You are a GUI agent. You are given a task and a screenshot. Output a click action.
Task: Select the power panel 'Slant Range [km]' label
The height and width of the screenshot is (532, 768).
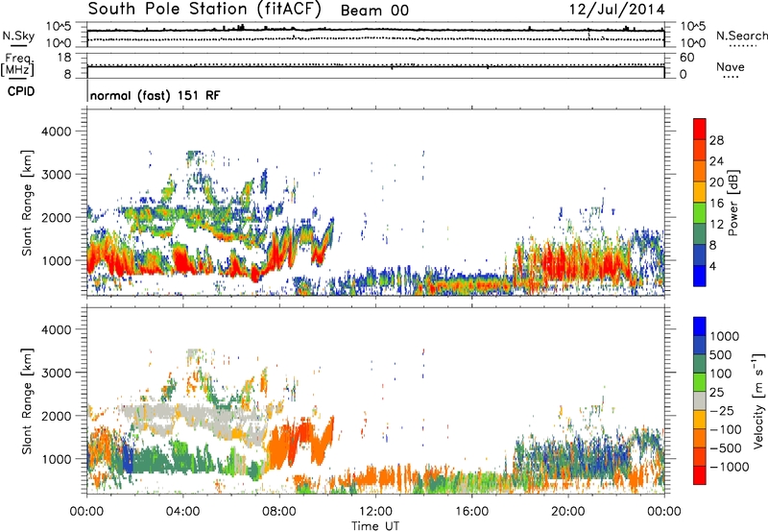(x=27, y=203)
